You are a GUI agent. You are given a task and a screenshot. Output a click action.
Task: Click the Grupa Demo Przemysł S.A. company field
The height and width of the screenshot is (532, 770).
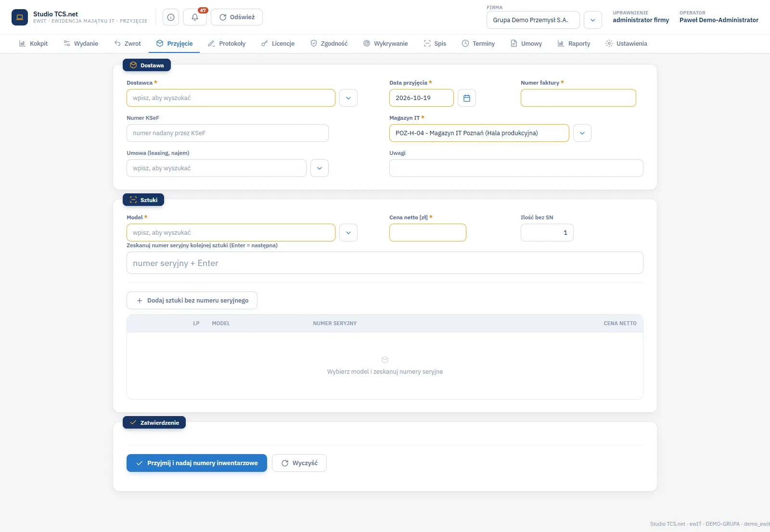coord(533,20)
